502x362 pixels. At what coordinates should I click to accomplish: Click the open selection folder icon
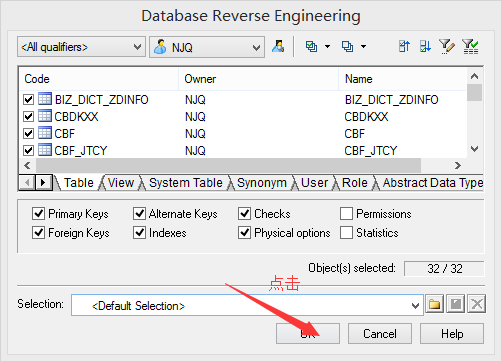click(434, 304)
